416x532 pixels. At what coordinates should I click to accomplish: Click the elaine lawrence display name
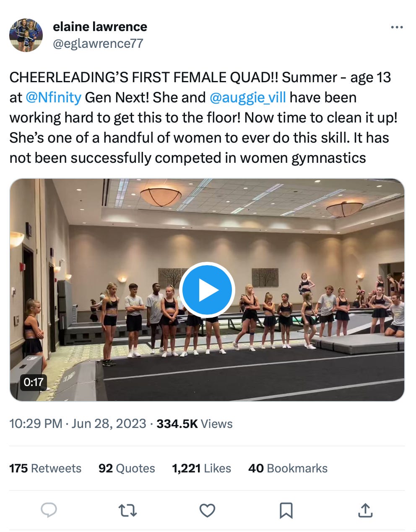(x=100, y=27)
